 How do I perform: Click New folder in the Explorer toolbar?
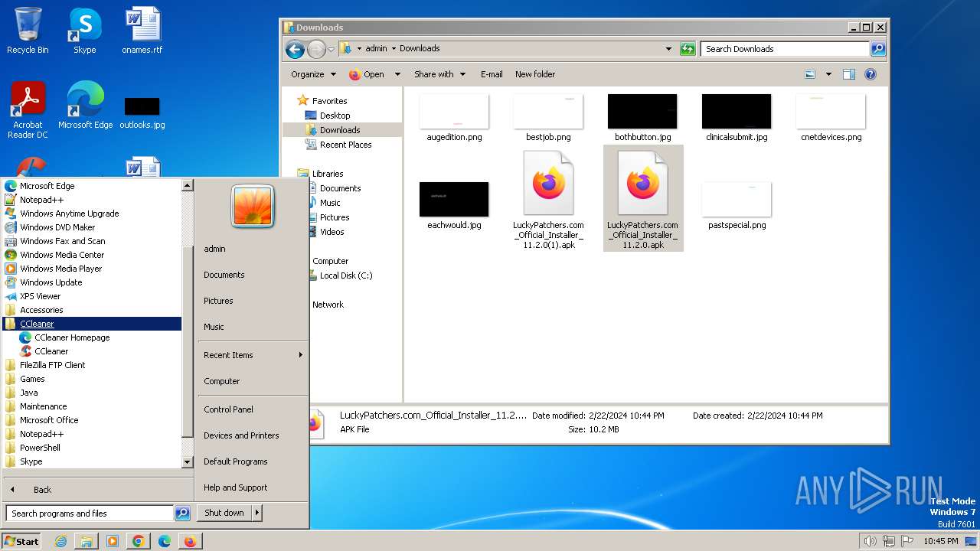click(535, 74)
